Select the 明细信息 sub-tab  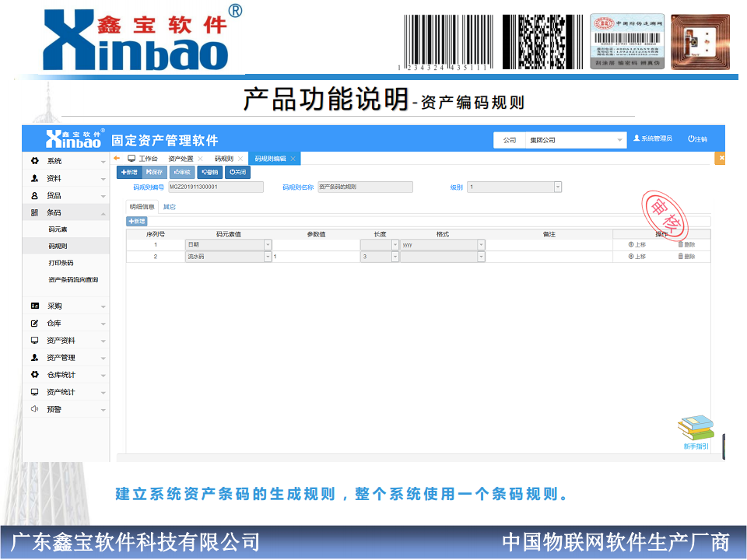click(x=142, y=207)
